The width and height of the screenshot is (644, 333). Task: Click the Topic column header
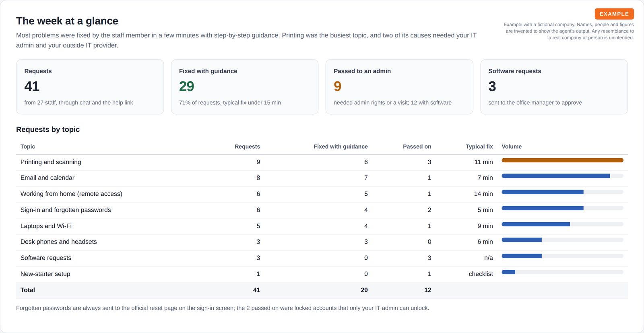tap(28, 147)
